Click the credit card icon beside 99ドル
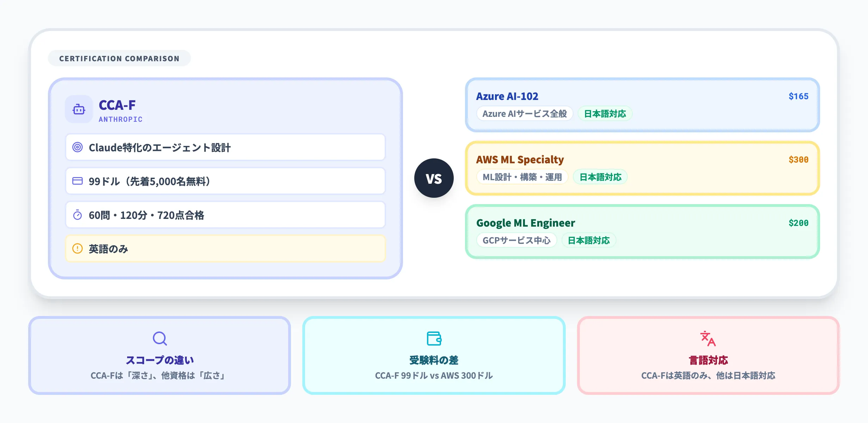The height and width of the screenshot is (423, 868). click(77, 181)
